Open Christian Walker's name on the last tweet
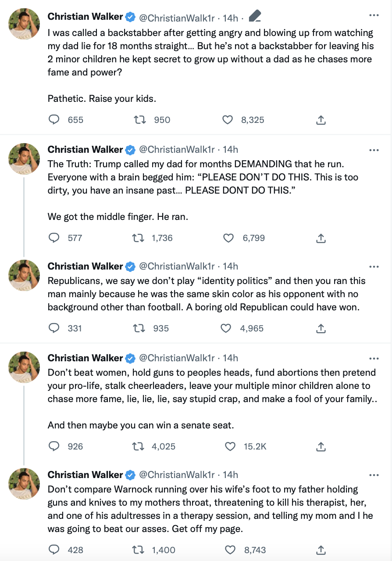The image size is (392, 561). [86, 475]
